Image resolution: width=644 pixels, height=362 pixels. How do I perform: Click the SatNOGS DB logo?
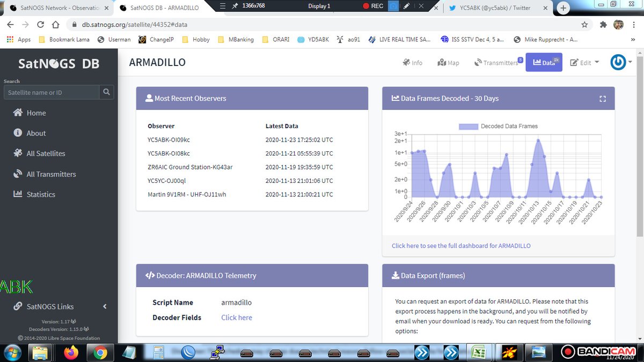pyautogui.click(x=58, y=63)
